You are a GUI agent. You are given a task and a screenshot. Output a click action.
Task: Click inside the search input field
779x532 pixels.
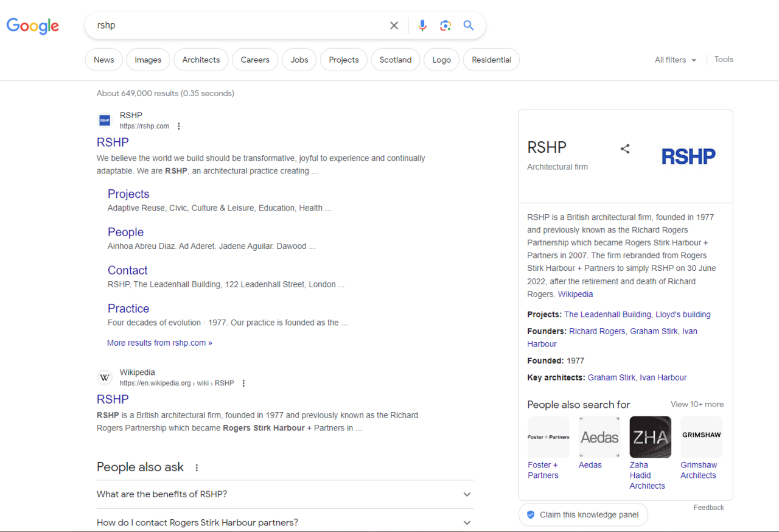237,26
